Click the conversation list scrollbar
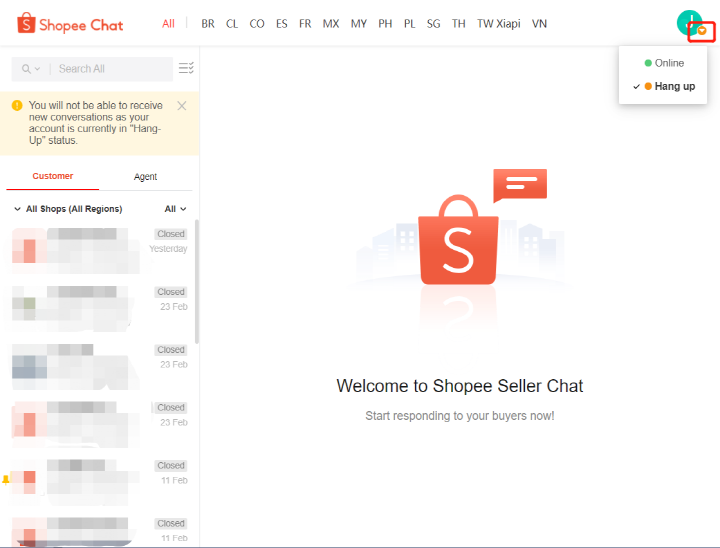Image resolution: width=720 pixels, height=548 pixels. point(196,280)
